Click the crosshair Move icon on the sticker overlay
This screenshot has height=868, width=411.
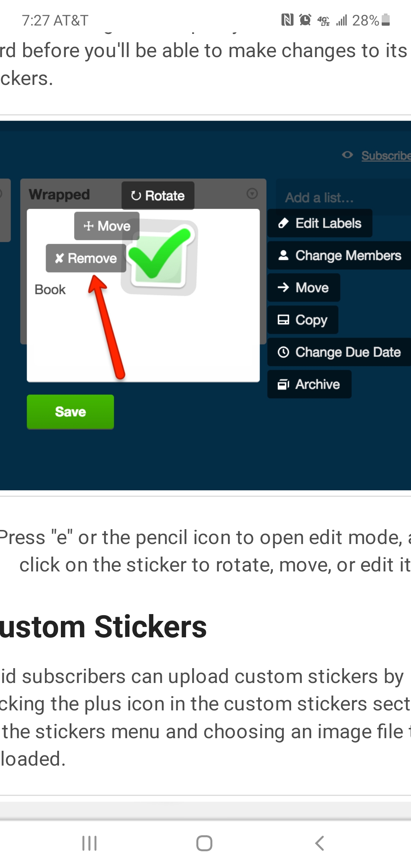click(x=88, y=225)
